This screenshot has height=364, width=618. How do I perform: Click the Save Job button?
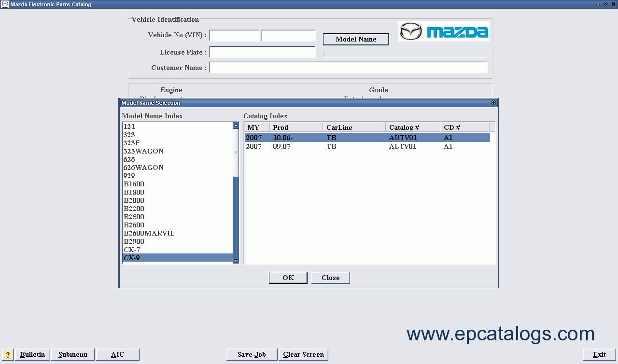tap(252, 354)
